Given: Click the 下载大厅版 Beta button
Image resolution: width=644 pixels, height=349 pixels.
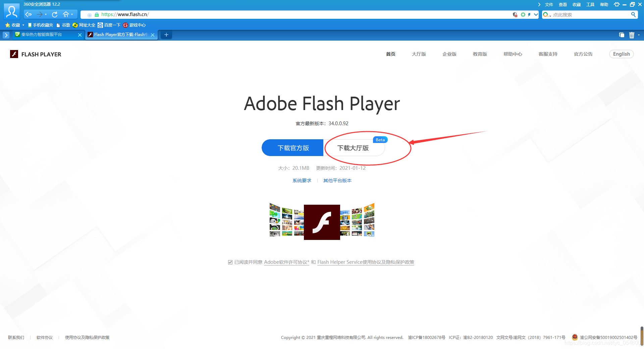Looking at the screenshot, I should pyautogui.click(x=354, y=148).
